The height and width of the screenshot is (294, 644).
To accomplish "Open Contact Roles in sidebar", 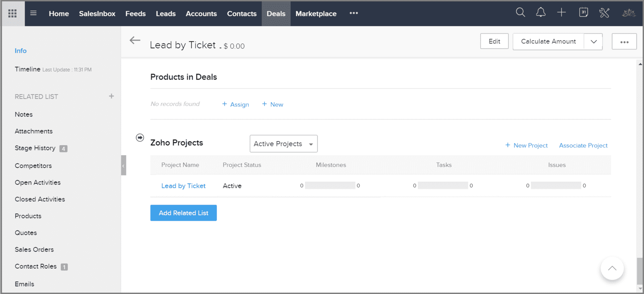I will 36,266.
